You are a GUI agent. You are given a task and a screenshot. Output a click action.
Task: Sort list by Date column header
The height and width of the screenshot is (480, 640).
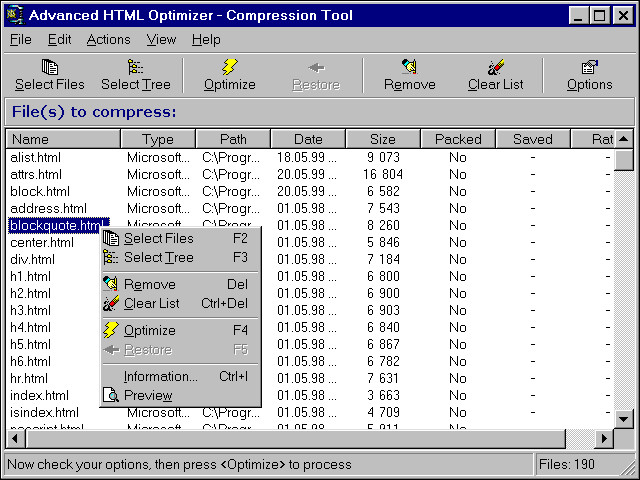(x=308, y=139)
